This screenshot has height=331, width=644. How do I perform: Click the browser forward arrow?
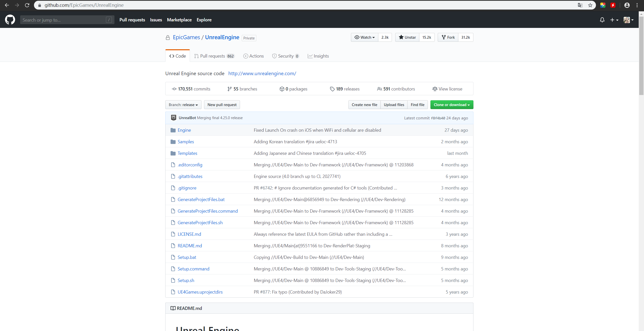coord(17,5)
